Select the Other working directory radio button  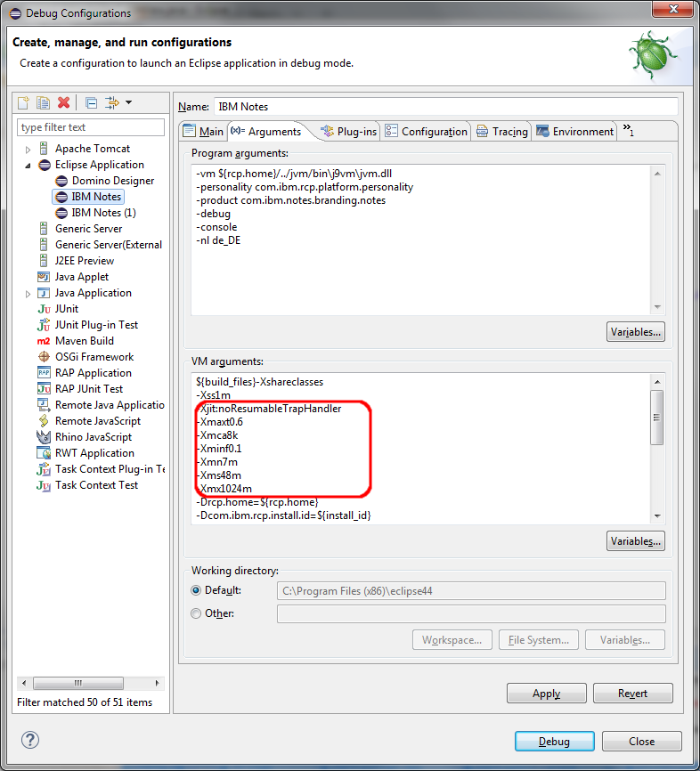click(197, 613)
